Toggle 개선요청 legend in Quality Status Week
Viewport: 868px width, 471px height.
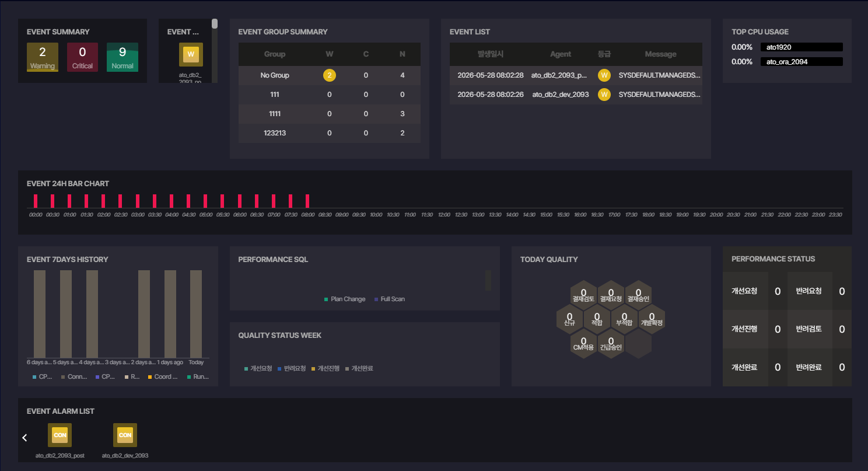[258, 368]
